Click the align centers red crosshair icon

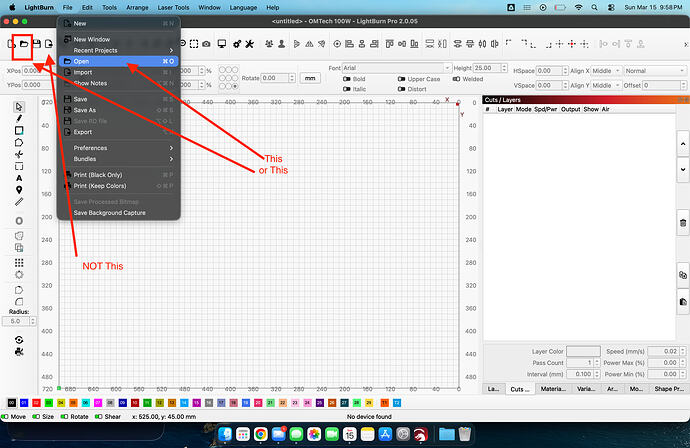(x=572, y=44)
